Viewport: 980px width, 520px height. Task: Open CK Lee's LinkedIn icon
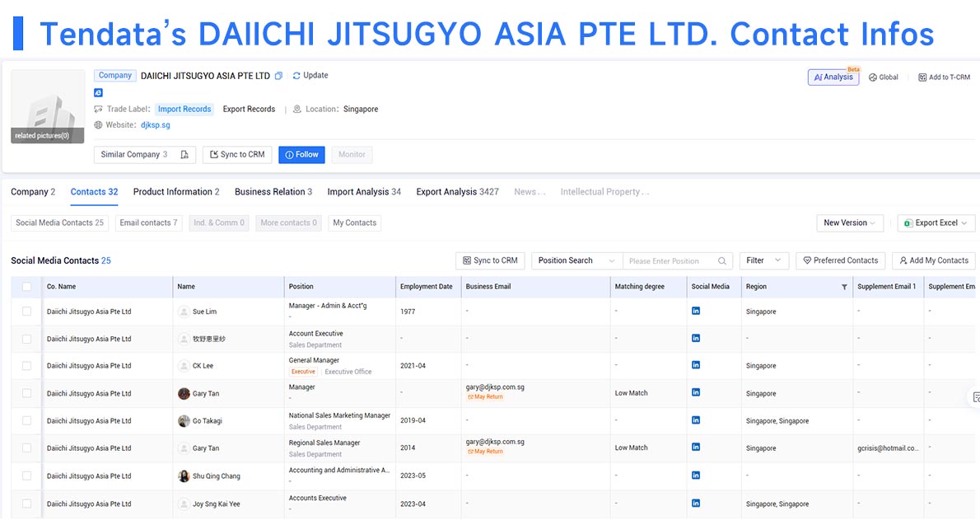click(x=696, y=365)
